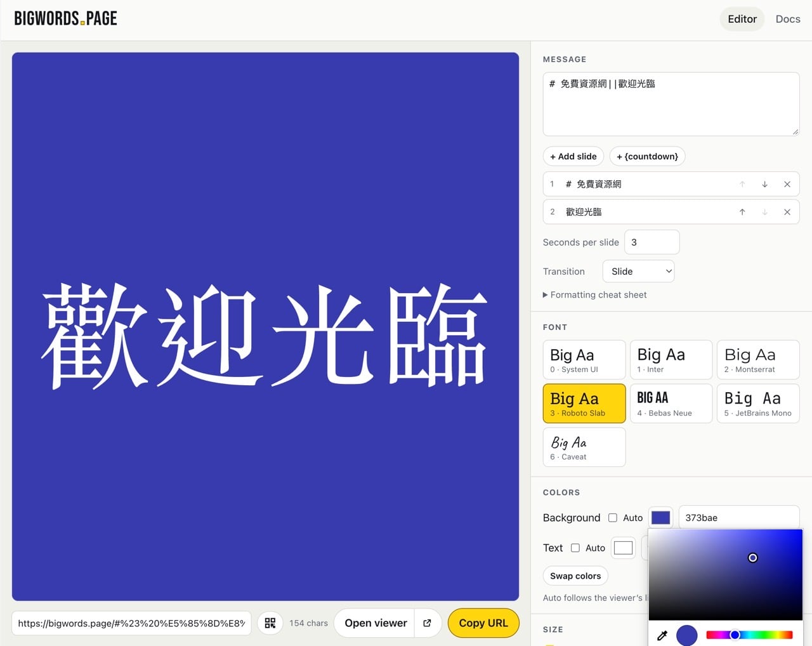Image resolution: width=812 pixels, height=646 pixels.
Task: Open the Transition dropdown
Action: click(638, 271)
